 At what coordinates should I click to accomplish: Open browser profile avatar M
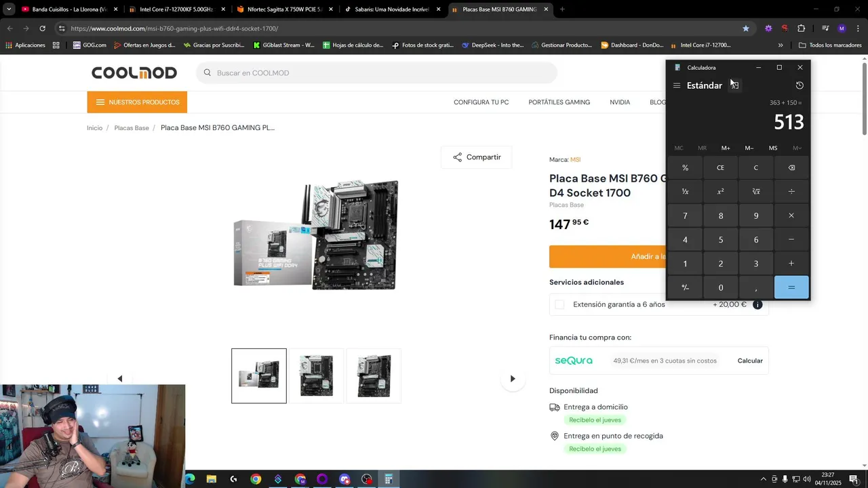[x=842, y=28]
